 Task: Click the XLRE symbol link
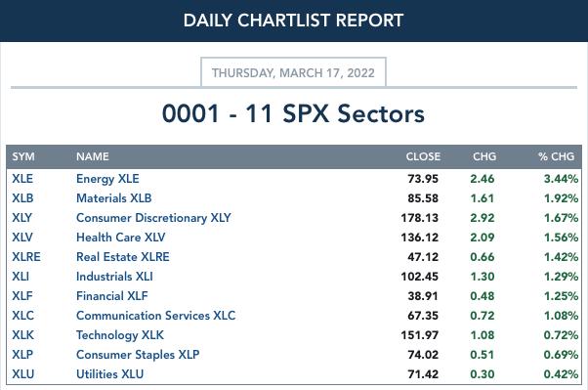pos(25,257)
